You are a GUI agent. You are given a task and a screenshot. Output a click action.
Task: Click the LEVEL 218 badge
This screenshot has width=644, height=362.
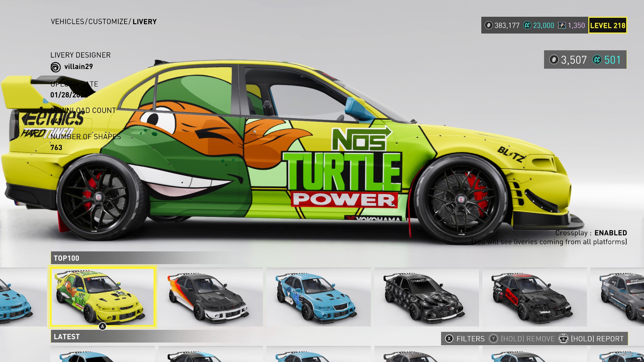coord(608,25)
